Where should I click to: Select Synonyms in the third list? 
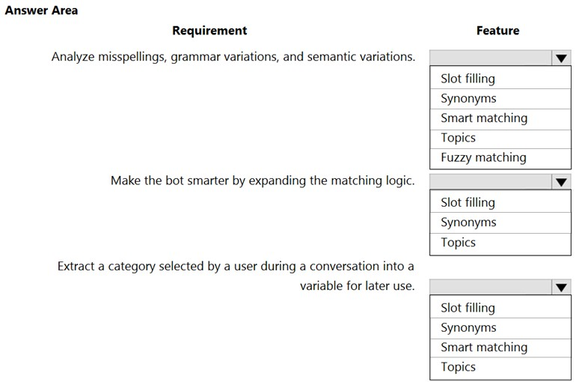click(500, 328)
